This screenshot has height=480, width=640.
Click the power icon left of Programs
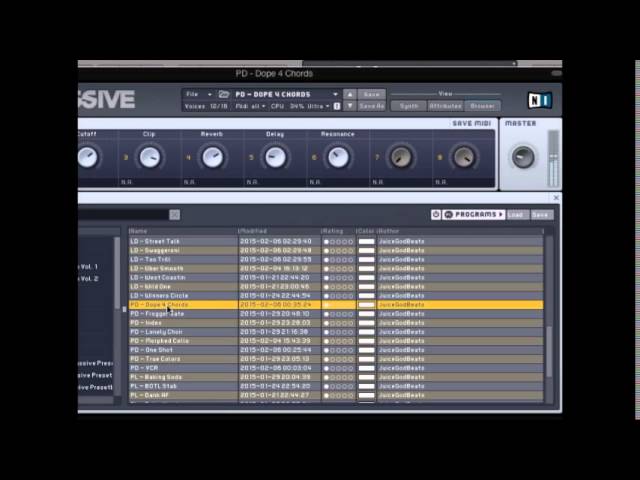click(x=436, y=214)
